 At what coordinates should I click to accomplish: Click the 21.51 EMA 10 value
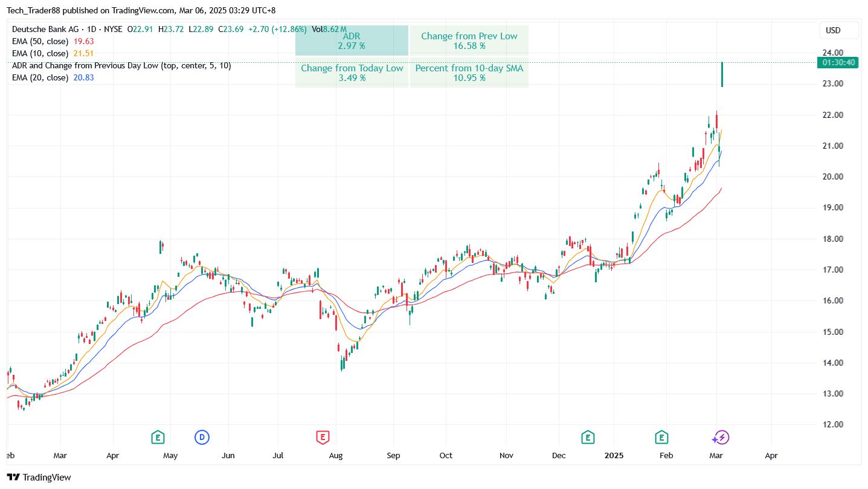83,53
